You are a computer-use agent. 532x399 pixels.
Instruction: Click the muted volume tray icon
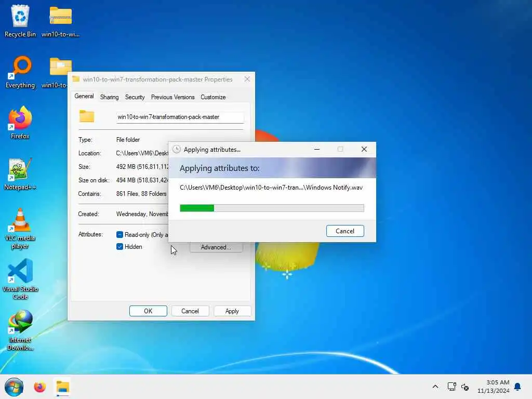[465, 387]
